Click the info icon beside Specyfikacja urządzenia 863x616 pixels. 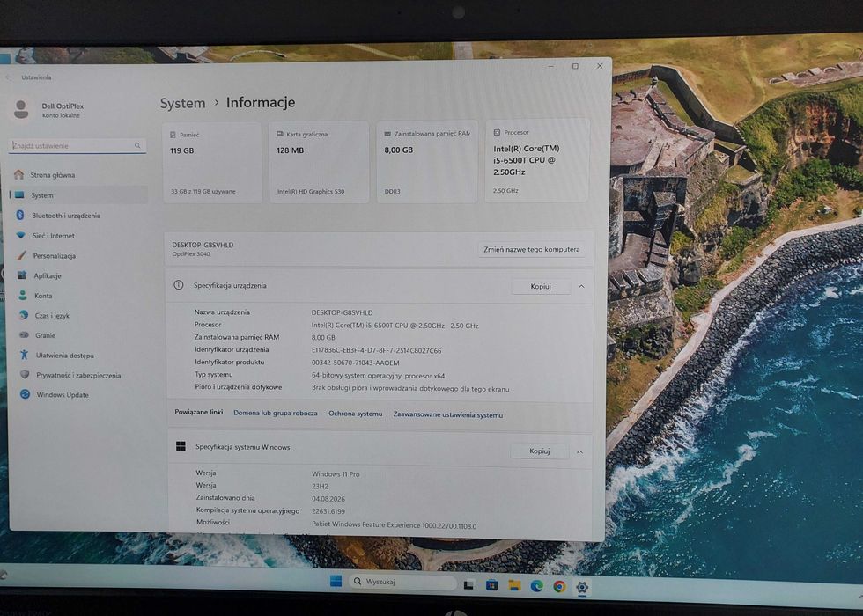click(178, 285)
